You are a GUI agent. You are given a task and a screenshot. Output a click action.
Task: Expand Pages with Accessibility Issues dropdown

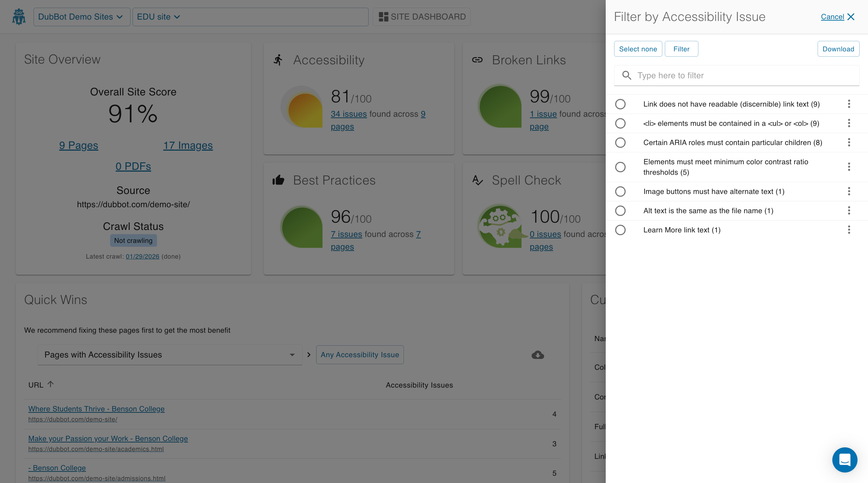170,355
